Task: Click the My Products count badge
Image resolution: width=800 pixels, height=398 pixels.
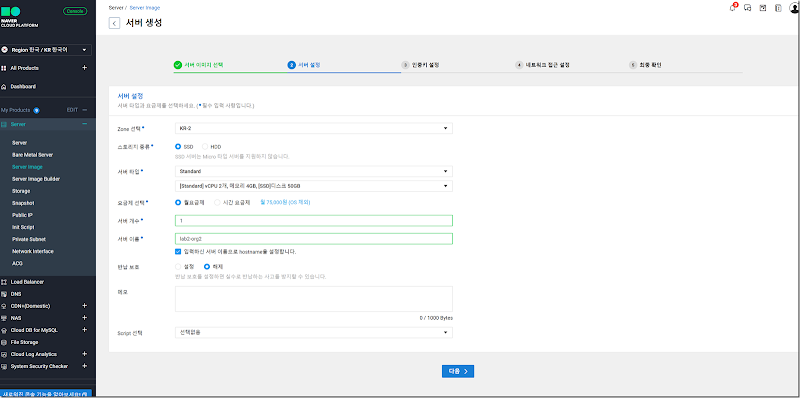Action: (x=36, y=110)
